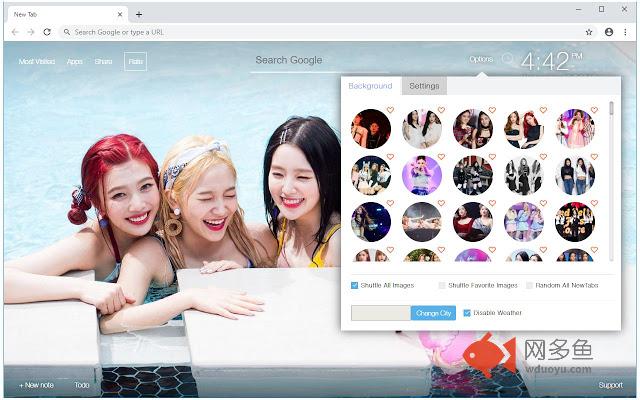
Task: Select the second background thumbnail in first row
Action: [x=422, y=129]
